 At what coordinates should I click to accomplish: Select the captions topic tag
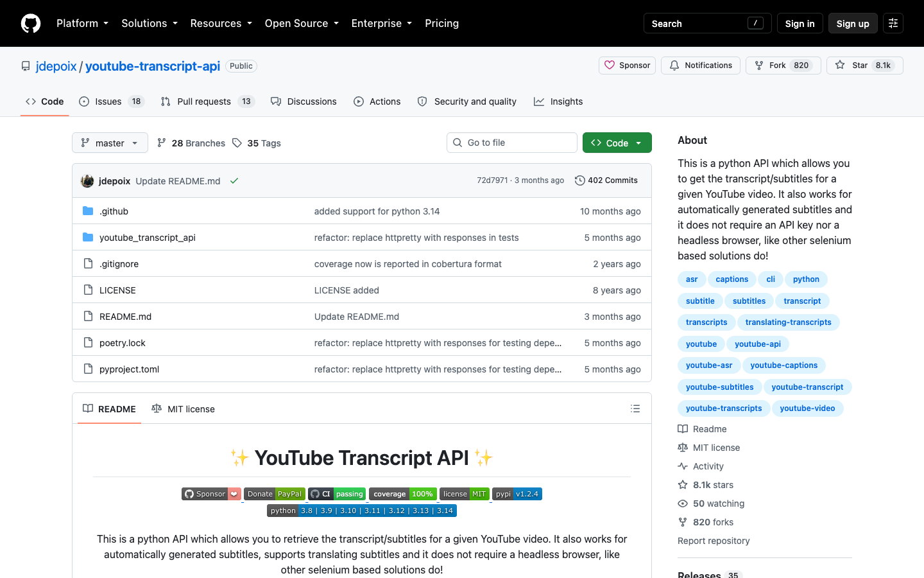coord(732,279)
